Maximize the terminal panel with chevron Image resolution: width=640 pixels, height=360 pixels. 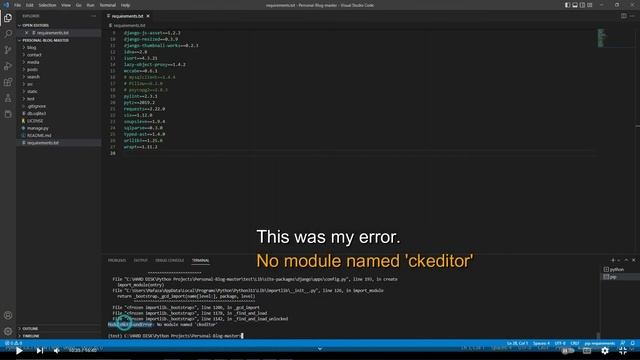click(x=626, y=260)
